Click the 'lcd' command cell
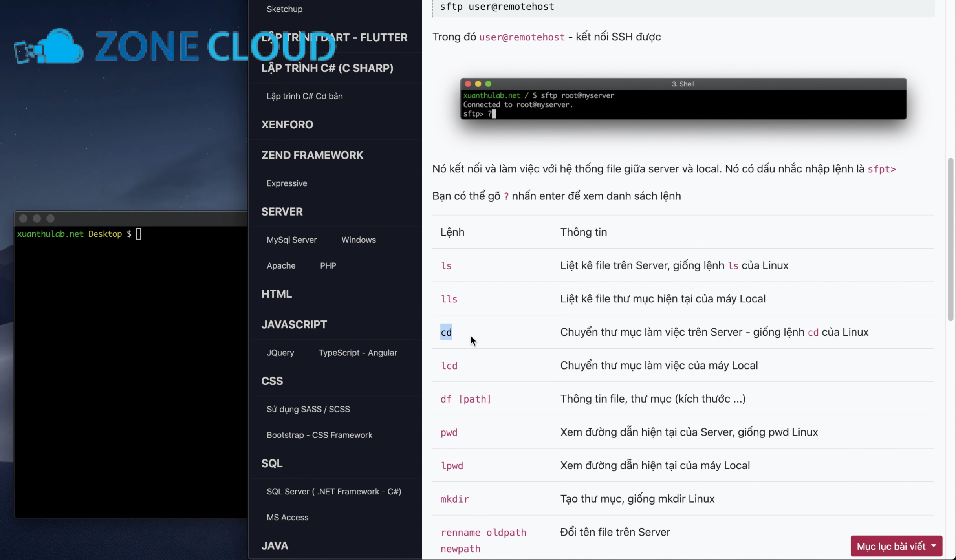The image size is (956, 560). (x=449, y=366)
